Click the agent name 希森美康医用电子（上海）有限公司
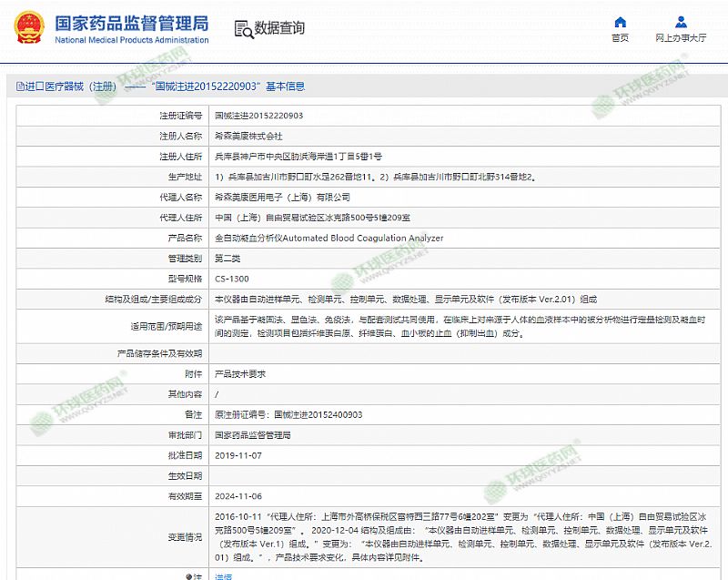Viewport: 728px width, 580px height. tap(282, 197)
